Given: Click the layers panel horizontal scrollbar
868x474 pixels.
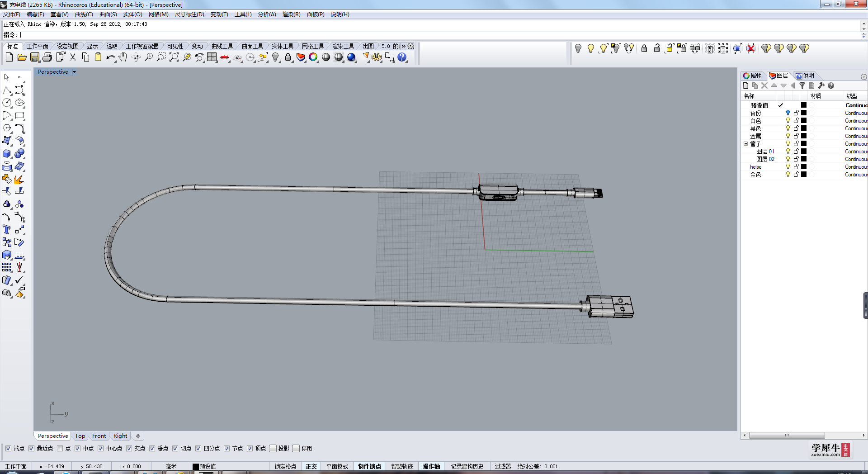Looking at the screenshot, I should pyautogui.click(x=787, y=436).
